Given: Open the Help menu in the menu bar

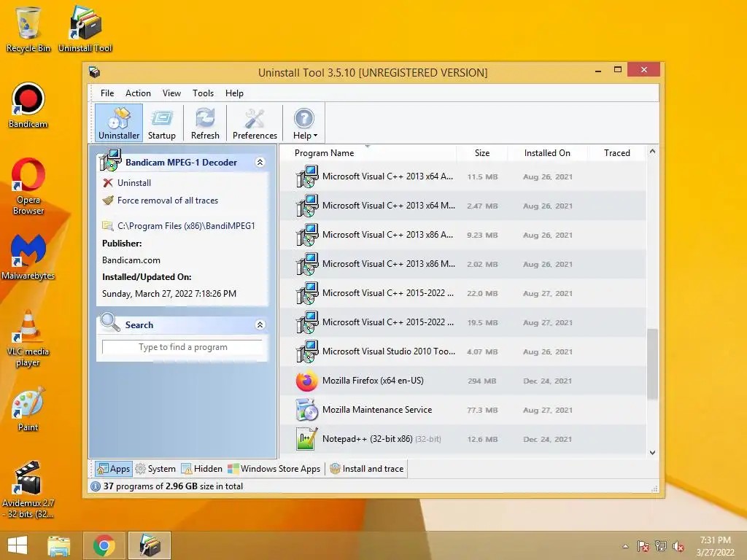Looking at the screenshot, I should [x=234, y=93].
